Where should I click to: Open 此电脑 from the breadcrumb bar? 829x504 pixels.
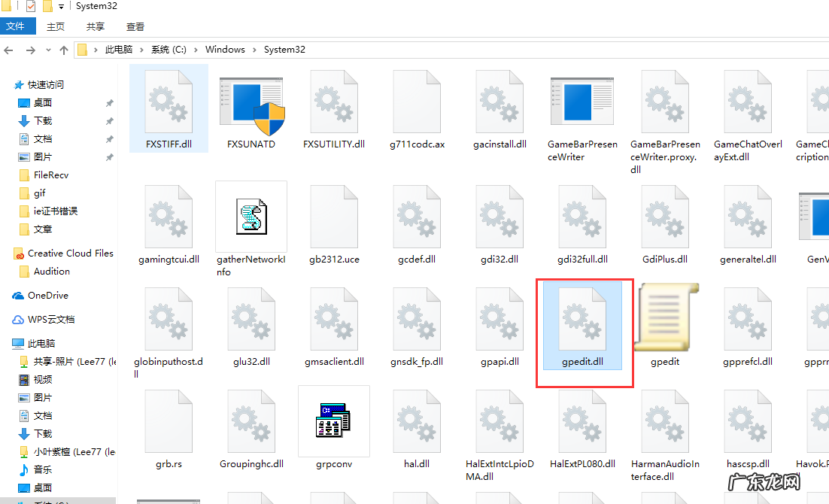click(x=120, y=49)
